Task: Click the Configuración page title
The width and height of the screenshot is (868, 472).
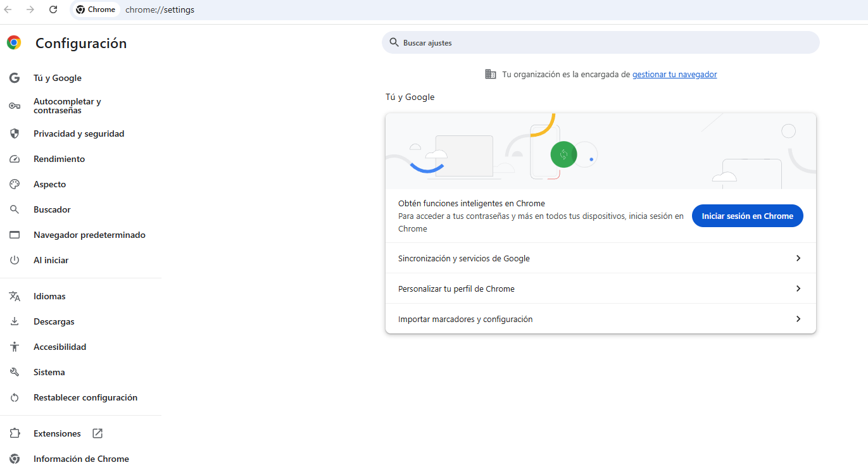Action: point(81,43)
